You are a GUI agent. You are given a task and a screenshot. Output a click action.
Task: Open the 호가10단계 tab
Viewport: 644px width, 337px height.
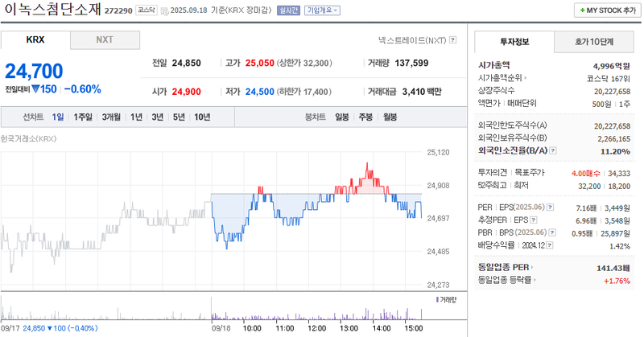click(x=594, y=42)
